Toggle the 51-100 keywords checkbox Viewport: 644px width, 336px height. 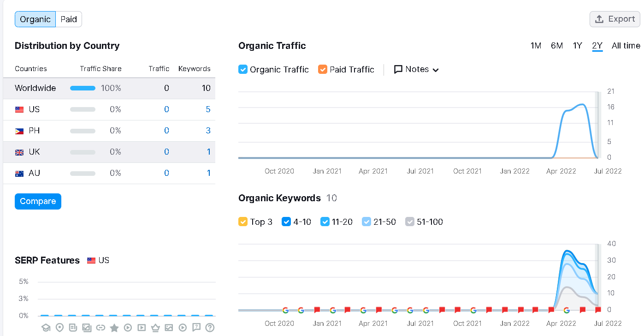[410, 222]
